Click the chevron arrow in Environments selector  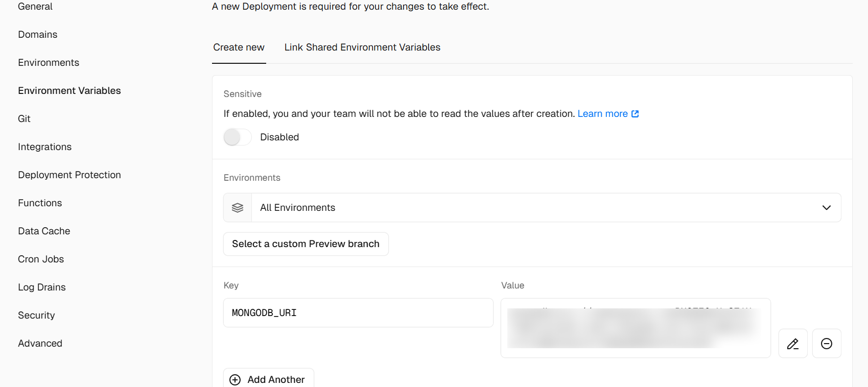point(826,208)
